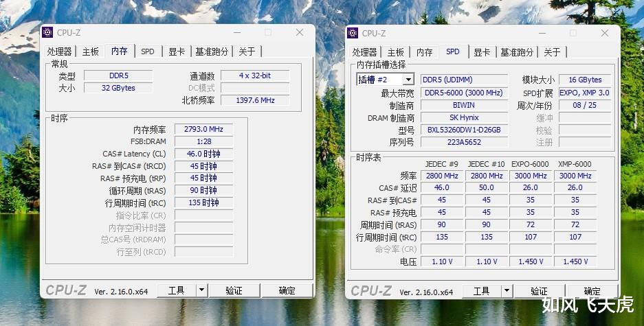Image resolution: width=644 pixels, height=326 pixels.
Task: Click the JEDEC #9 column header
Action: click(442, 164)
